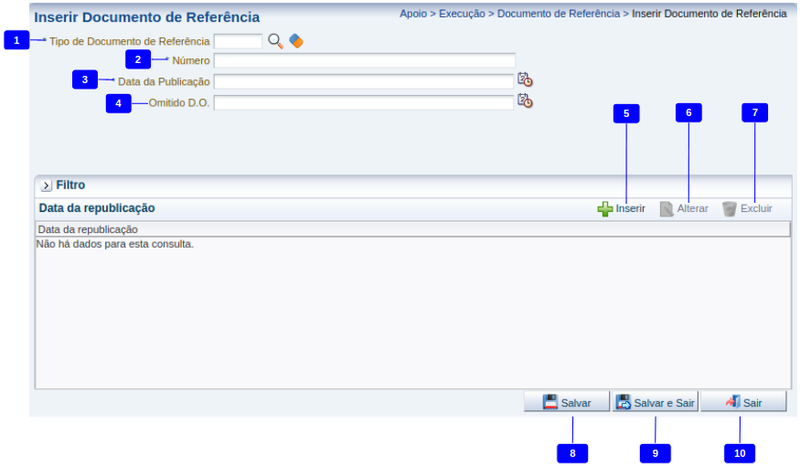The image size is (800, 466).
Task: Focus the Tipo de Documento de Referência field
Action: point(238,41)
